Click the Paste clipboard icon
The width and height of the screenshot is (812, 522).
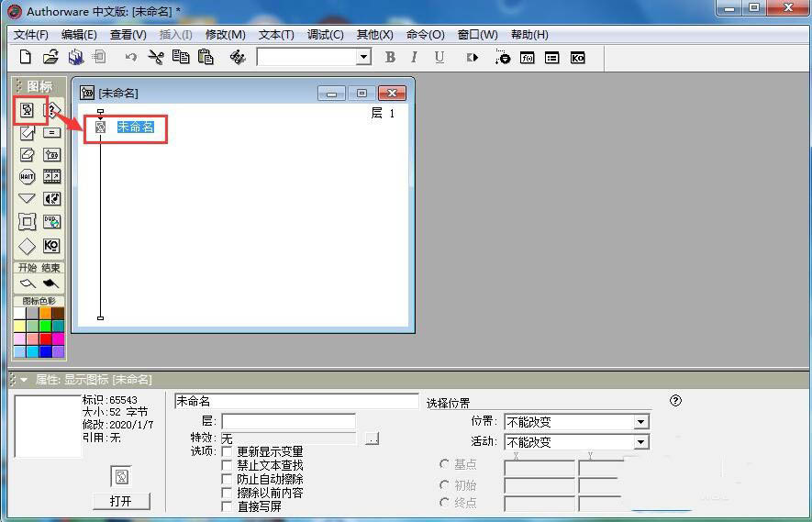pos(206,57)
